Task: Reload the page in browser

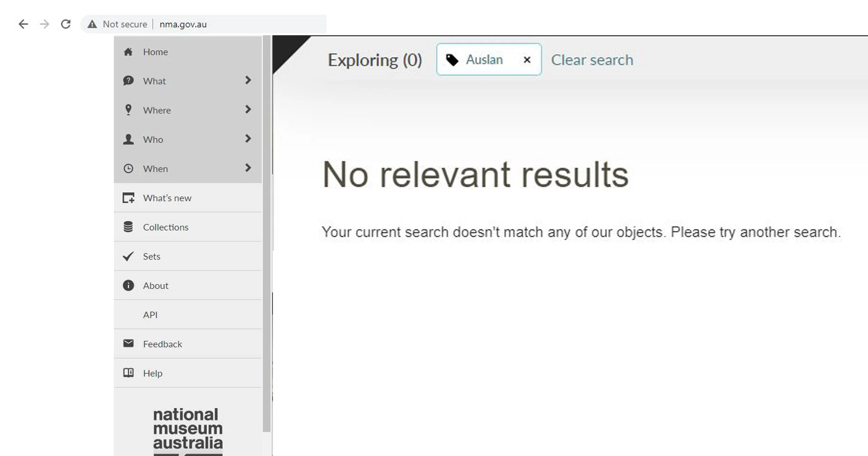Action: [x=66, y=24]
